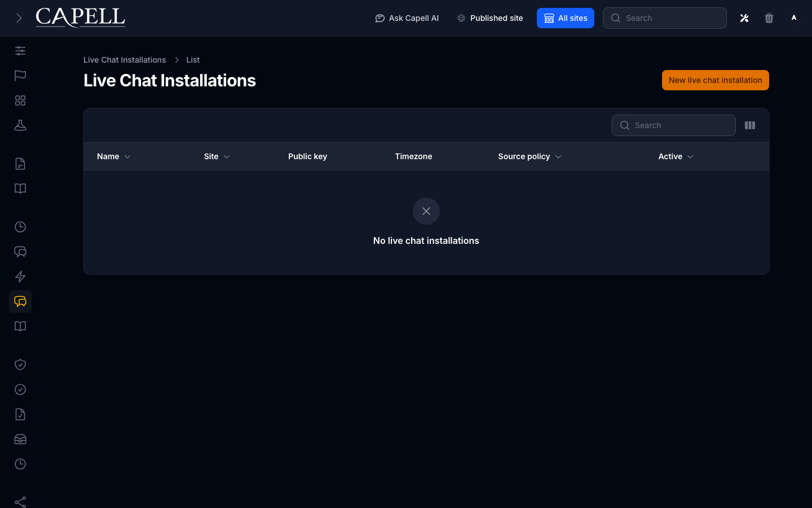
Task: Expand the sidebar with the chevron arrow
Action: point(19,18)
